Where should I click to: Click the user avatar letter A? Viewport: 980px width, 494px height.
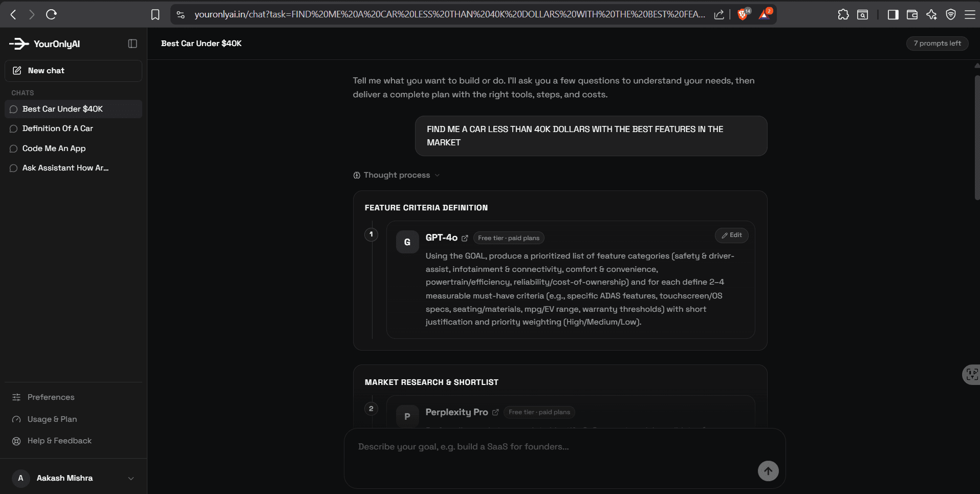point(21,478)
